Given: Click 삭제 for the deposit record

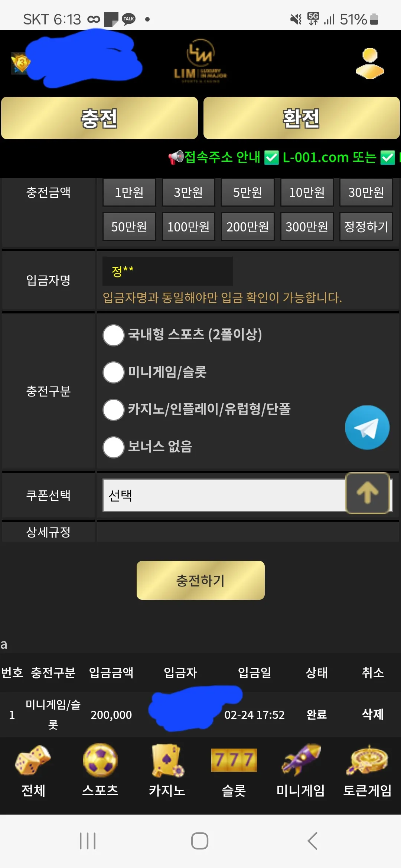Looking at the screenshot, I should (x=373, y=714).
